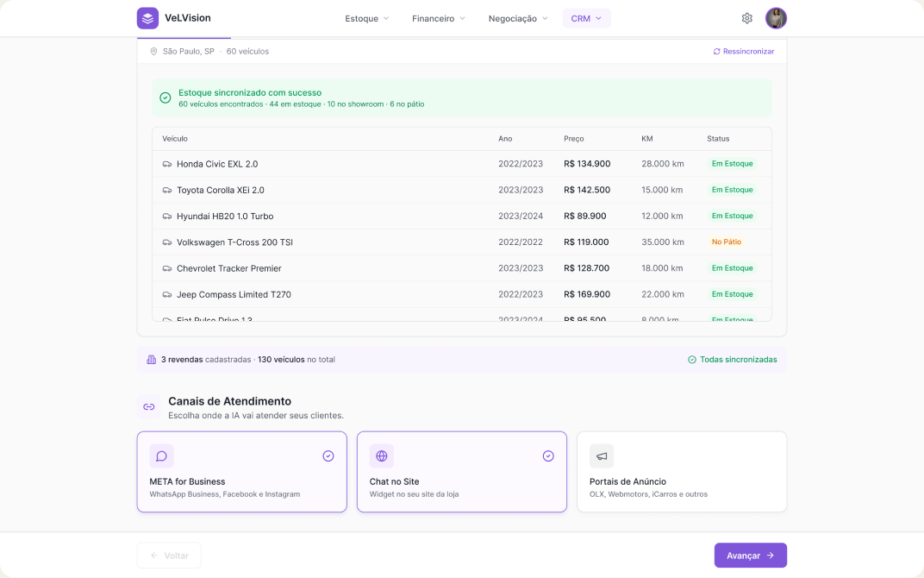Expand the Estoque dropdown menu
Screen dimensions: 924x578
click(x=367, y=18)
